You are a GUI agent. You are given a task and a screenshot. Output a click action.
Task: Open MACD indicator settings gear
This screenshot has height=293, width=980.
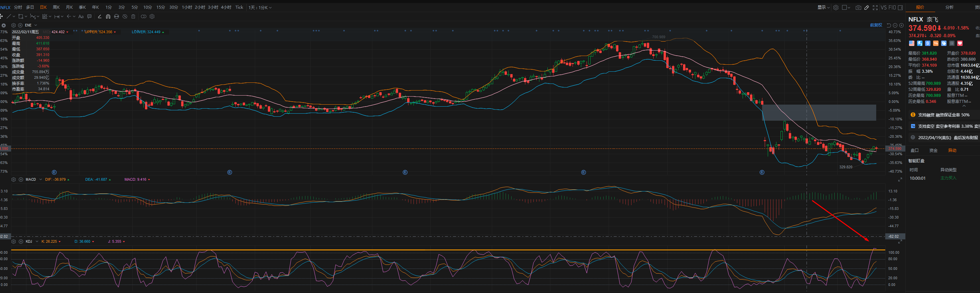[14, 179]
